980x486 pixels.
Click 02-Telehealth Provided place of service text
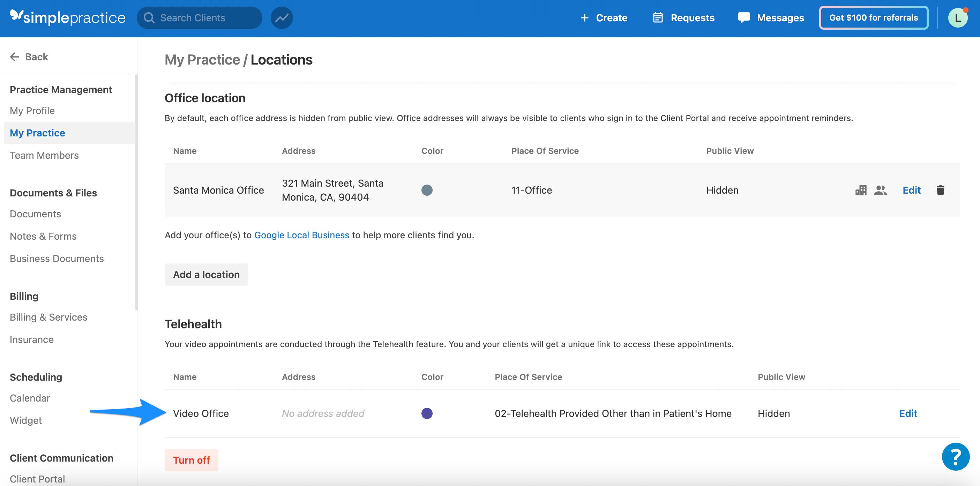[613, 413]
